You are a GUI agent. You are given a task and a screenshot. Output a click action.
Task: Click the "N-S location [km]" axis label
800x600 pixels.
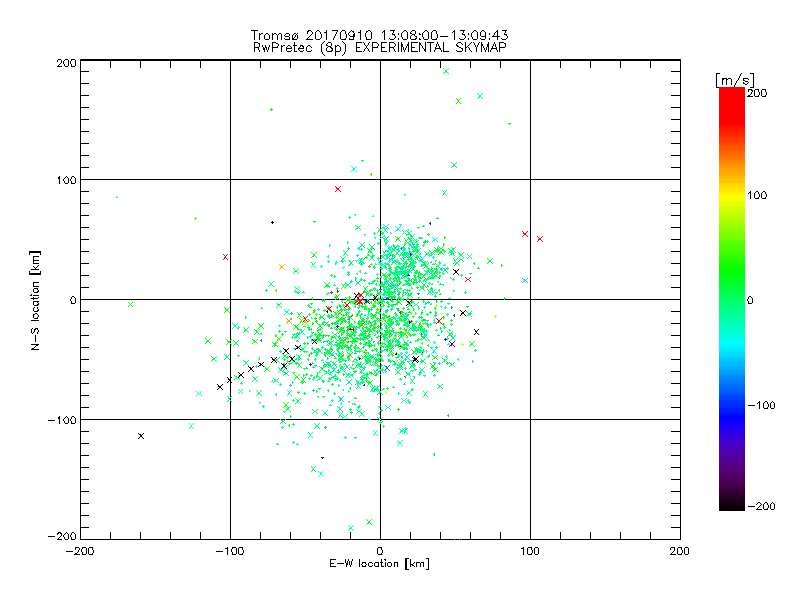(35, 301)
